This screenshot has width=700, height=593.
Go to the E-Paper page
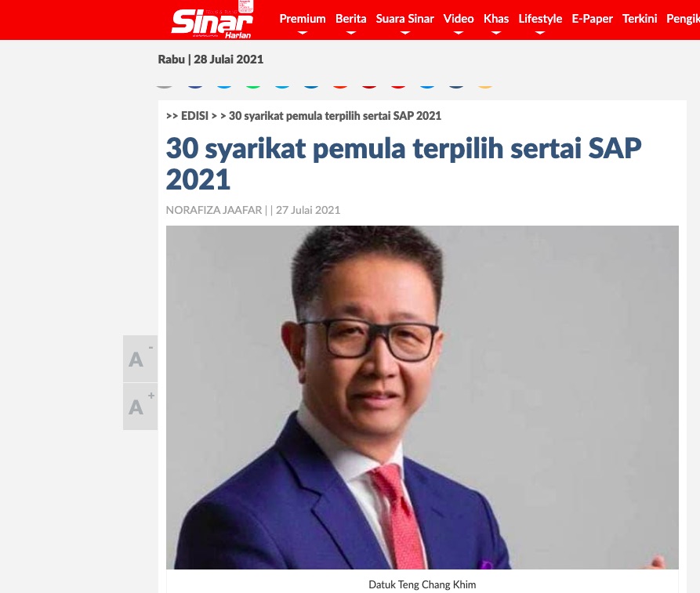(x=592, y=19)
